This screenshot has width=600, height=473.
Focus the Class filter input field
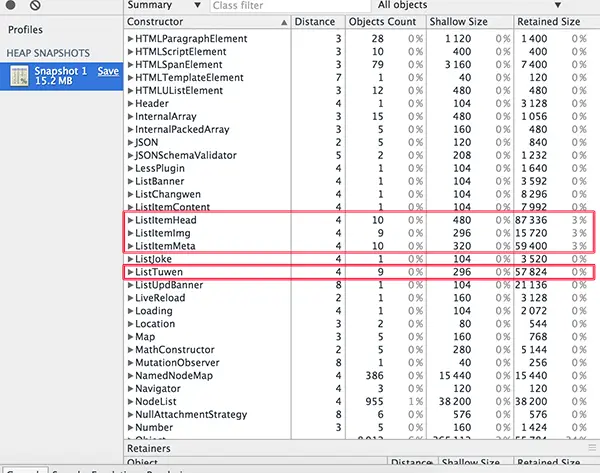(x=290, y=5)
